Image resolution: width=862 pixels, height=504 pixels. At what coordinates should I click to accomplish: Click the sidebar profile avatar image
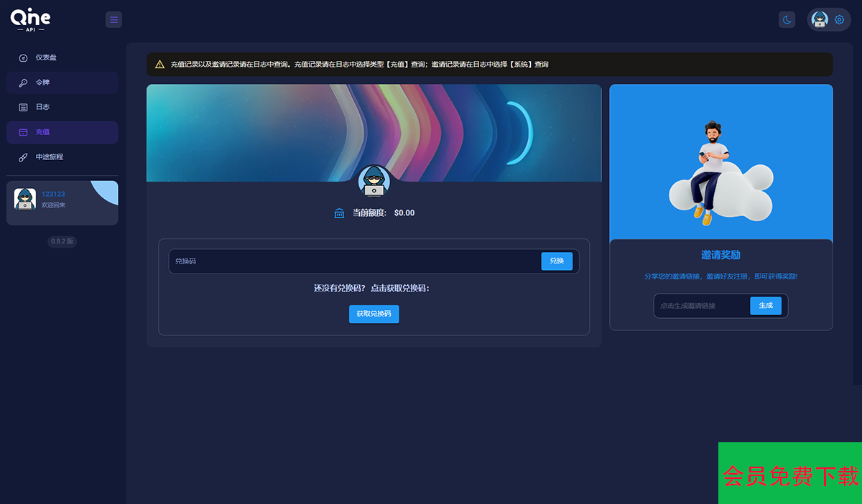[x=25, y=199]
